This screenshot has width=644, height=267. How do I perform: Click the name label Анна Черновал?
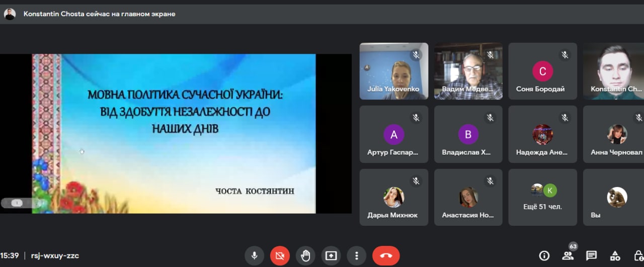tap(616, 152)
